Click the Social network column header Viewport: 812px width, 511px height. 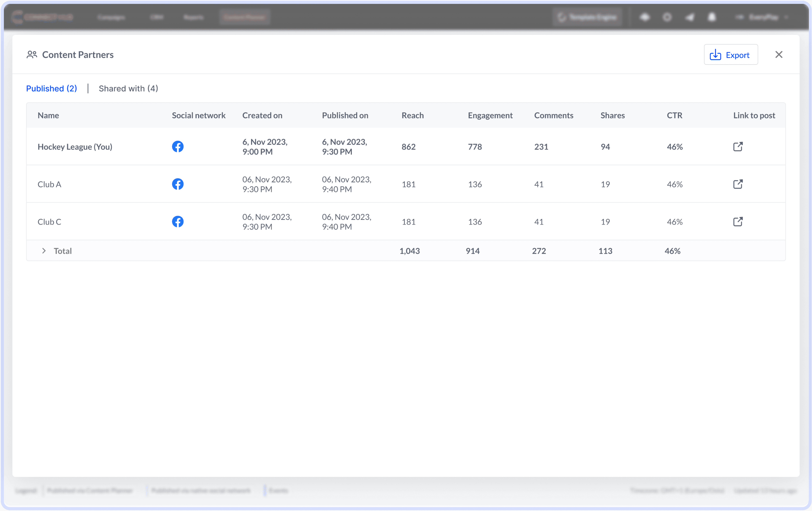[199, 115]
